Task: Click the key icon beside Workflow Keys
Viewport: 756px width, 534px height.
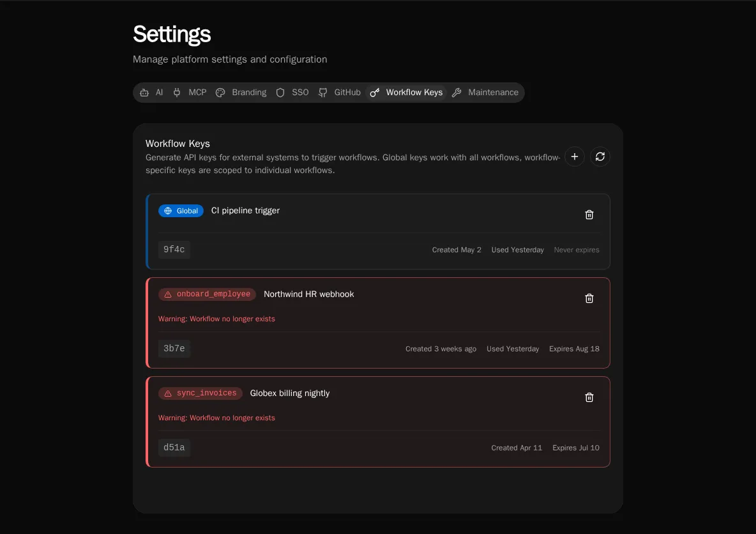Action: pyautogui.click(x=375, y=93)
